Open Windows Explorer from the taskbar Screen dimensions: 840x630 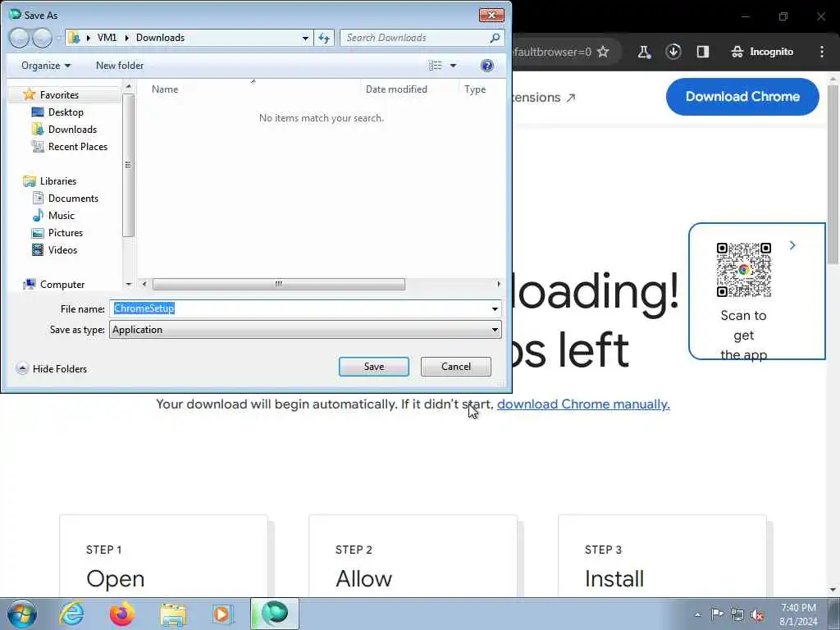[x=172, y=614]
